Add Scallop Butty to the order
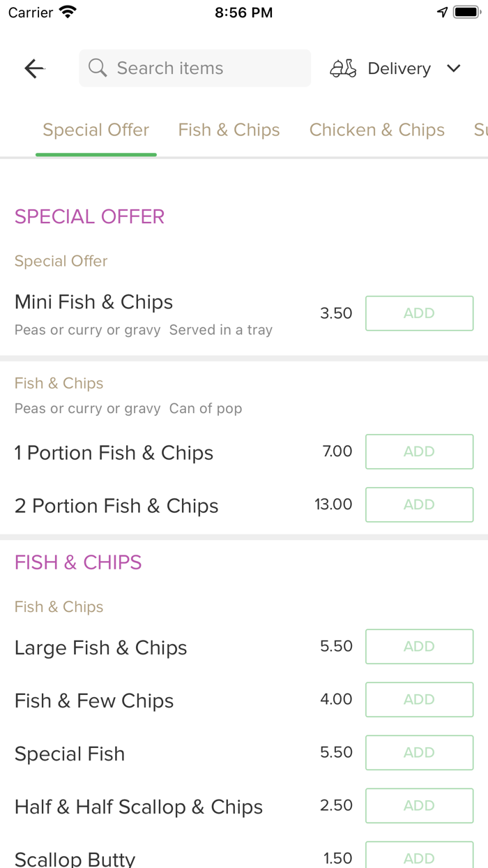The width and height of the screenshot is (488, 868). tap(419, 858)
